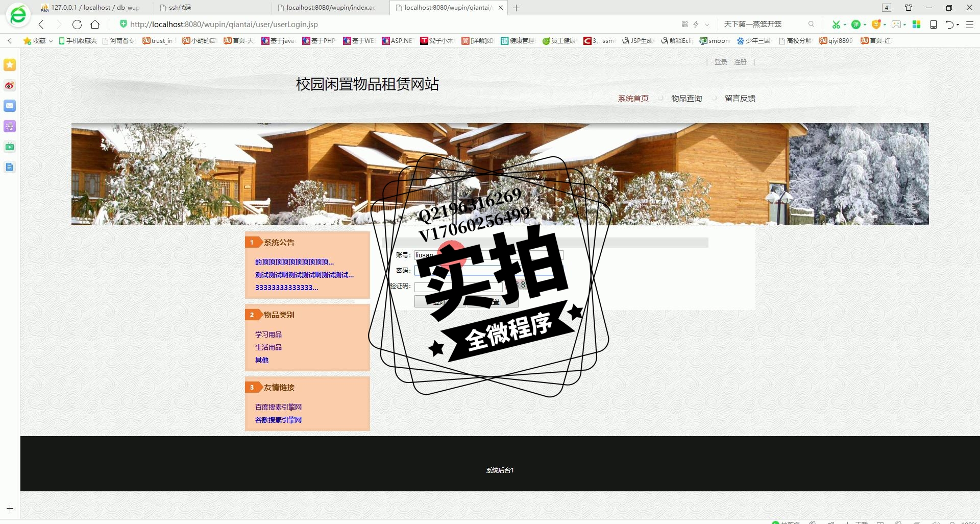Open the game controller dropdown arrow
The width and height of the screenshot is (980, 524).
pos(904,25)
